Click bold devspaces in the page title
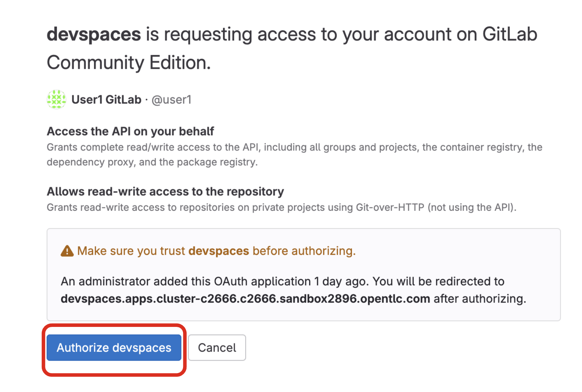Image resolution: width=582 pixels, height=392 pixels. click(x=94, y=34)
